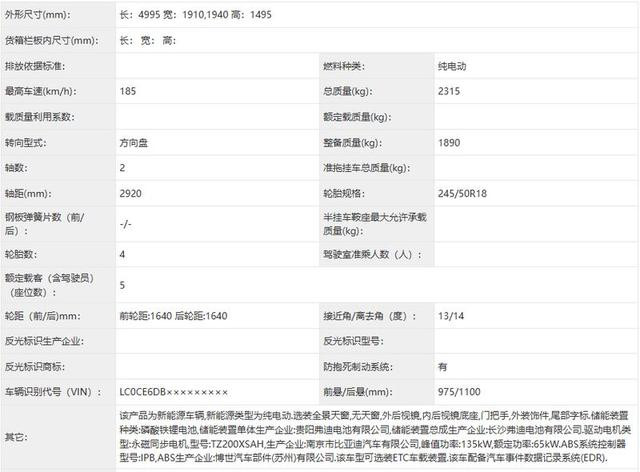This screenshot has height=472, width=640.
Task: Click the 准拖挂车总质量(kg) label
Action: coord(367,168)
